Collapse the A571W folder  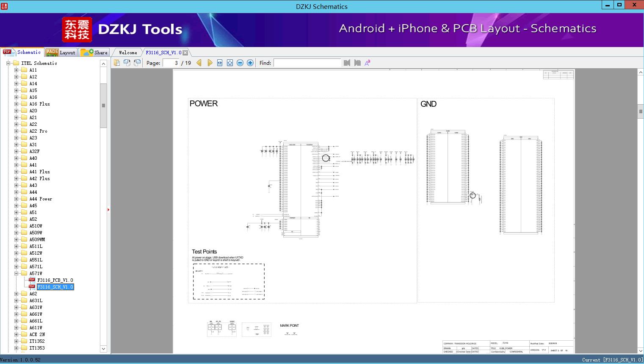[16, 273]
